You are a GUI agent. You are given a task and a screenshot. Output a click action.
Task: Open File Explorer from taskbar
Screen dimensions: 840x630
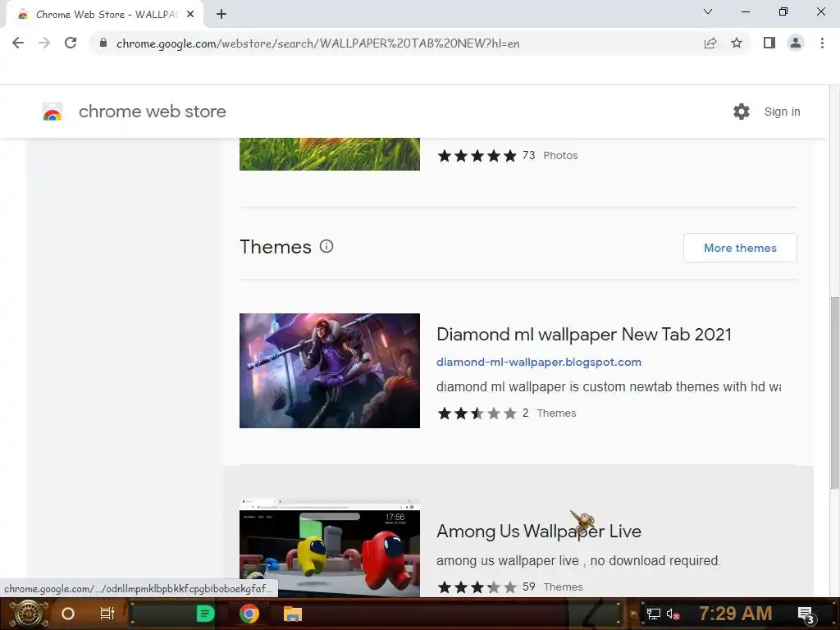tap(293, 614)
